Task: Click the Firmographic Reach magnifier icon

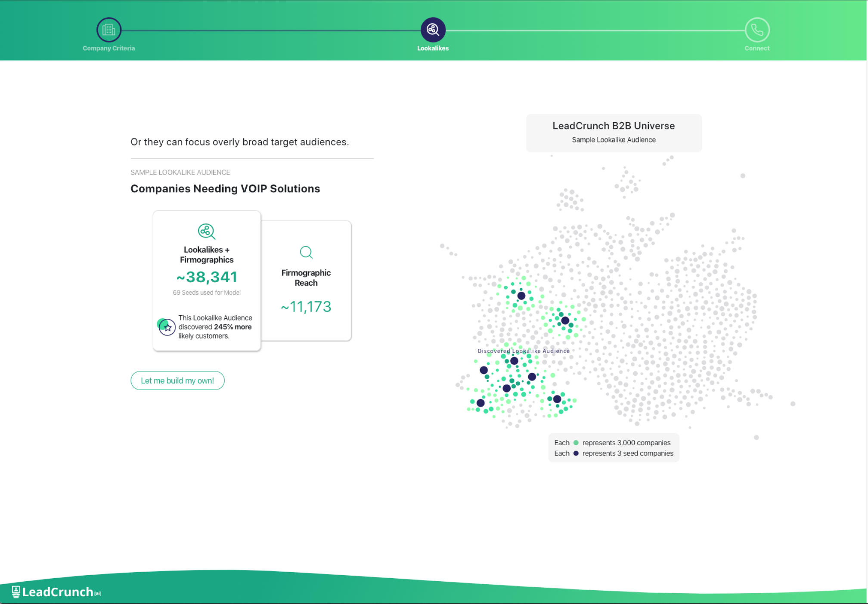Action: 306,252
